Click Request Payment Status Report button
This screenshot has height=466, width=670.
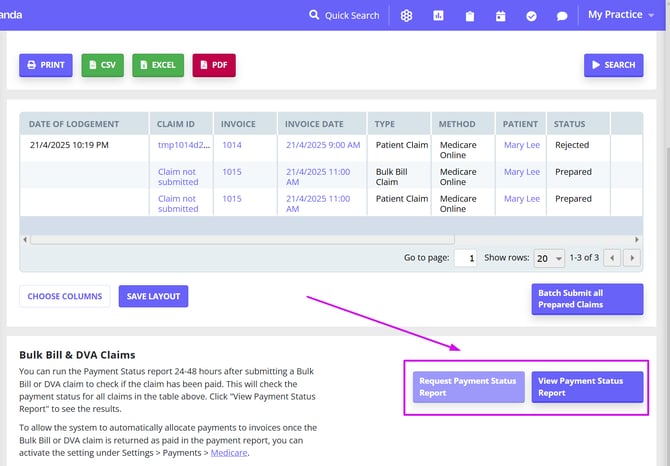(468, 387)
